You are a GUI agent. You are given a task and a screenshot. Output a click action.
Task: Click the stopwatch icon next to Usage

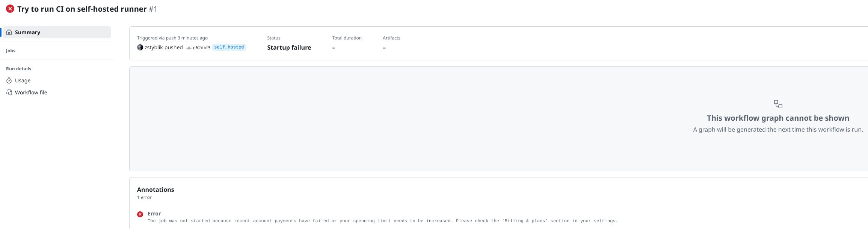[x=9, y=80]
